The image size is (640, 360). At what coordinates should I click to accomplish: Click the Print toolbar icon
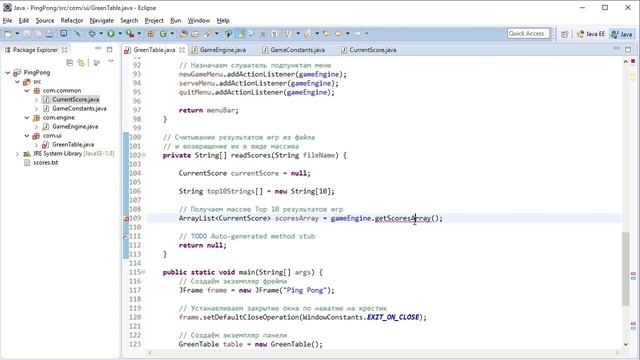(49, 34)
